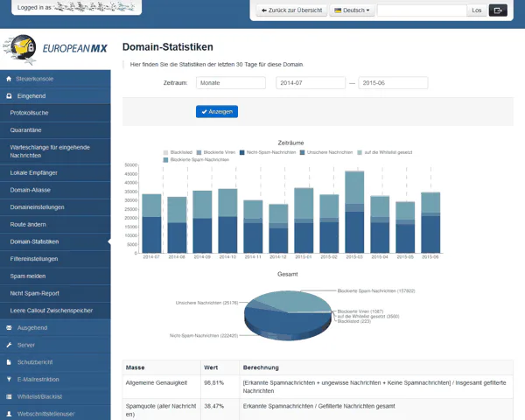Click Nicht-Spam-Nachrichten (222420) pie label
Screen dimensions: 525x420
pyautogui.click(x=204, y=336)
